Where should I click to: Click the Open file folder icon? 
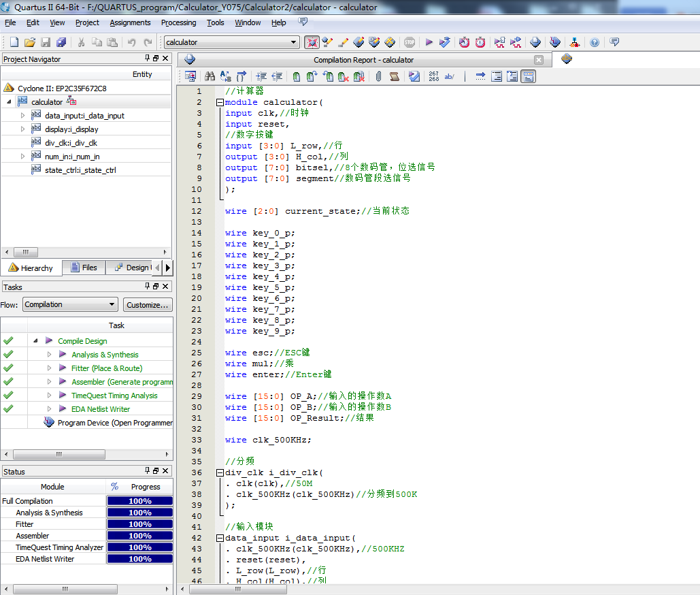coord(31,42)
